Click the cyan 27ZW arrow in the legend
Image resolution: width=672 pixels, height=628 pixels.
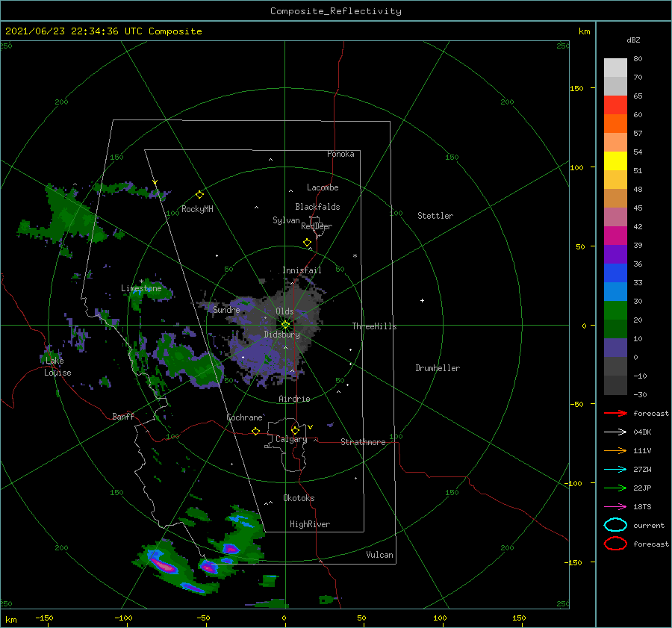[x=615, y=470]
